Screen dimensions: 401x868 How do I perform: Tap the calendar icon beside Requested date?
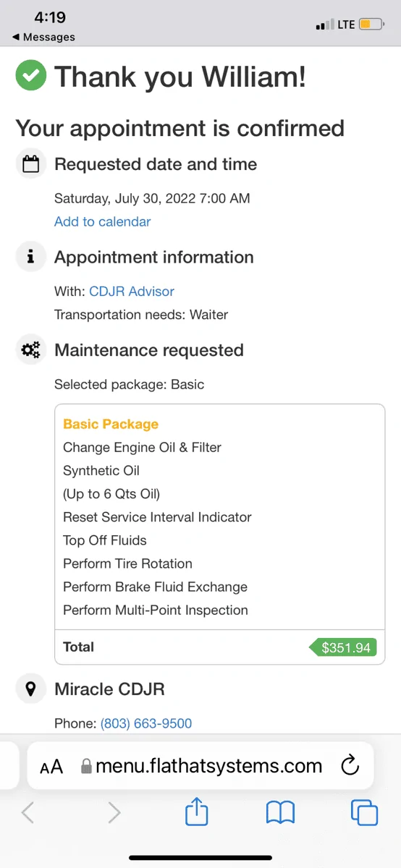30,164
